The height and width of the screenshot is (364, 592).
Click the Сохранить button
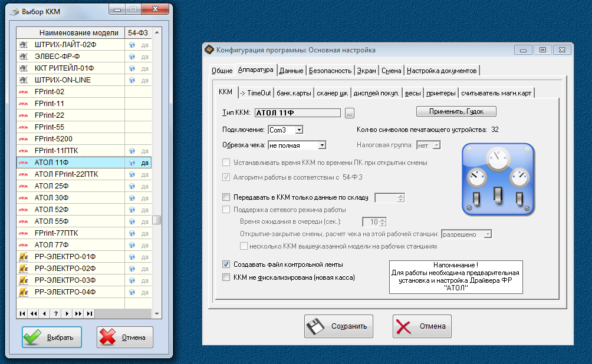(338, 326)
